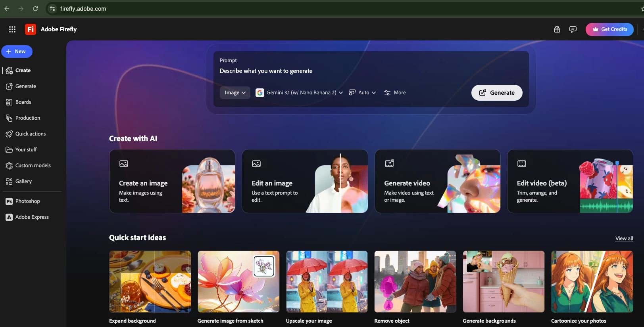
Task: Click the View all link
Action: point(624,239)
